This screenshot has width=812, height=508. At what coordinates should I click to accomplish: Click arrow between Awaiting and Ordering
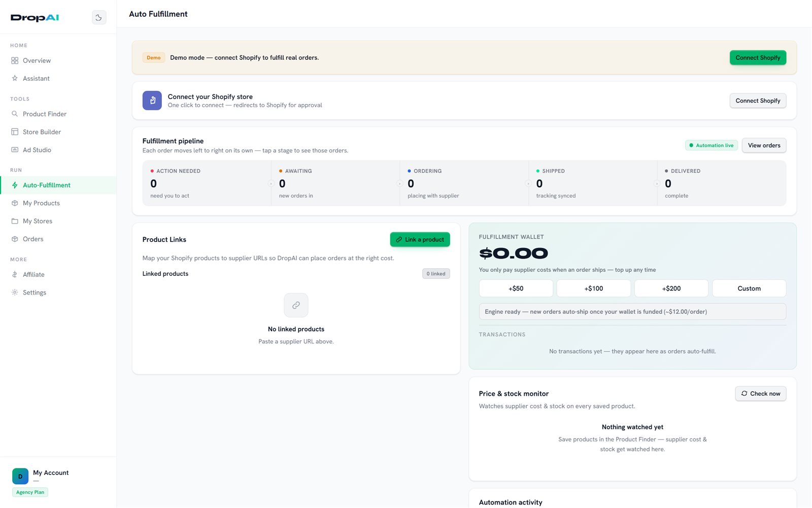pyautogui.click(x=399, y=183)
